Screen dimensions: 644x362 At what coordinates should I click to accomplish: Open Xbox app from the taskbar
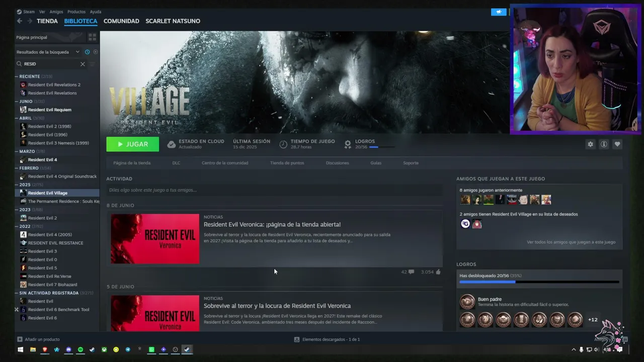point(104,349)
